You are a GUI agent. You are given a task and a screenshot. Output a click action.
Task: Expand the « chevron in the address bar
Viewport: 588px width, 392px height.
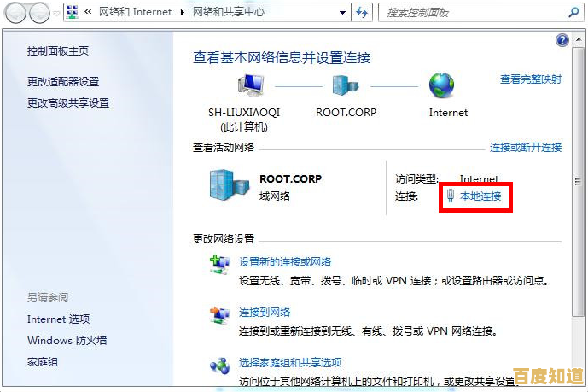88,12
